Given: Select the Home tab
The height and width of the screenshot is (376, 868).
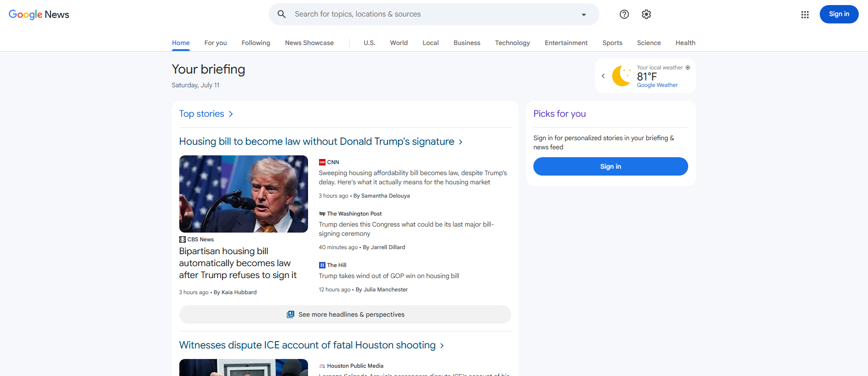Looking at the screenshot, I should [x=181, y=43].
